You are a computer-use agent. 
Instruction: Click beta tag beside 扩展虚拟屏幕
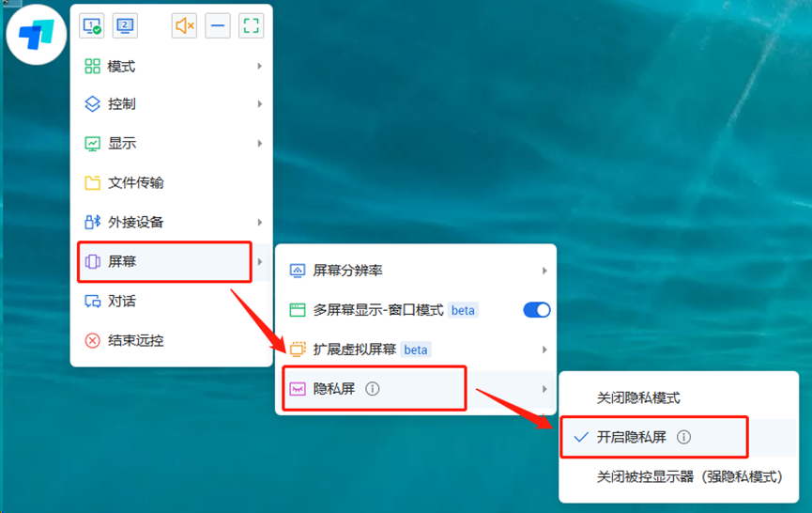416,350
